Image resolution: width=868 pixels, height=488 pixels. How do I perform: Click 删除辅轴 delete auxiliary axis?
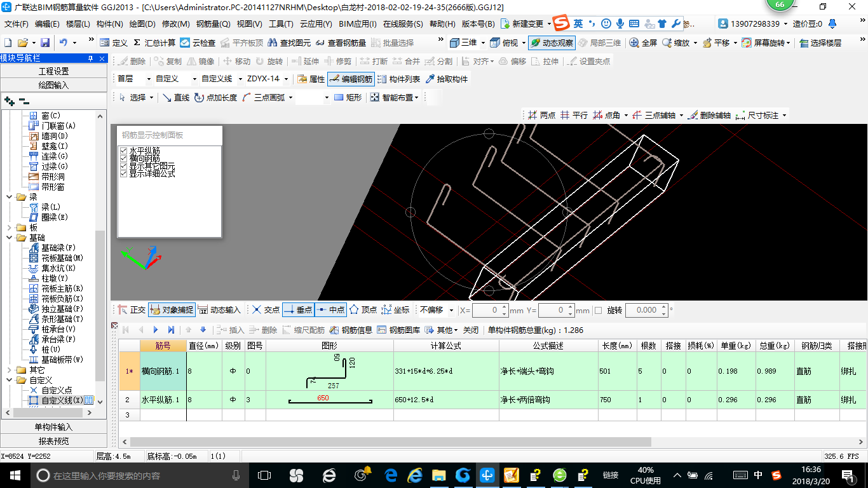709,115
